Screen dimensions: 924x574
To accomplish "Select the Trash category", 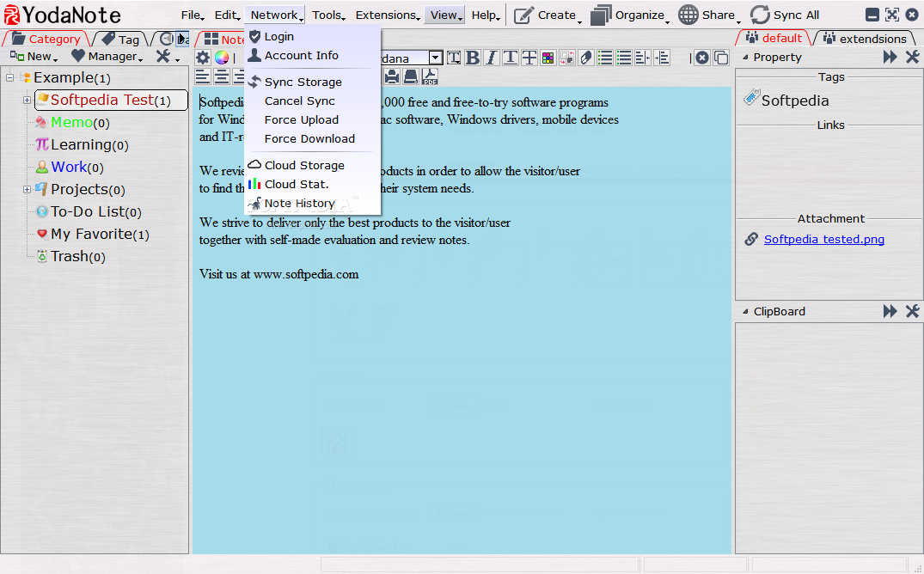I will (70, 257).
